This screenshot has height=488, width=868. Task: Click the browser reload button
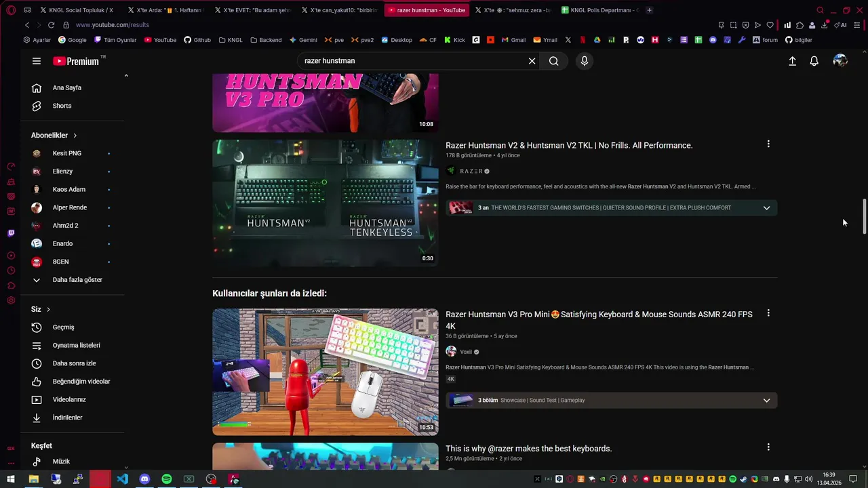(x=51, y=25)
